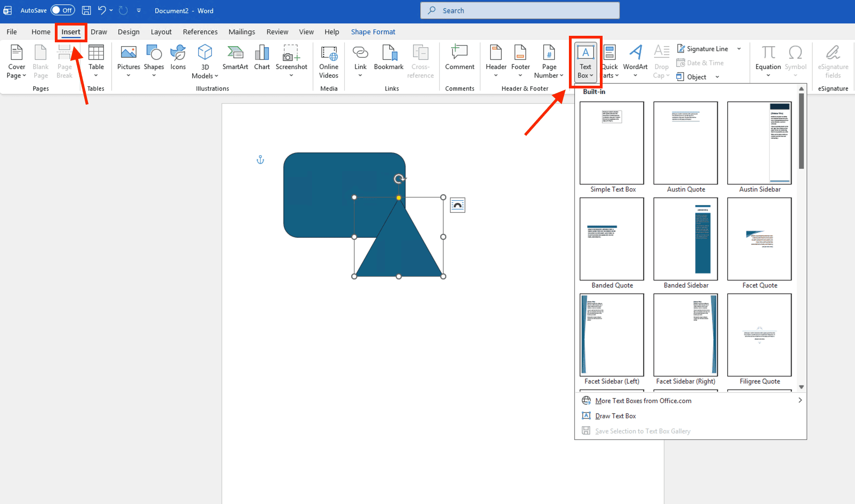This screenshot has width=855, height=504.
Task: Click the rotation handle above the triangle
Action: click(x=399, y=179)
